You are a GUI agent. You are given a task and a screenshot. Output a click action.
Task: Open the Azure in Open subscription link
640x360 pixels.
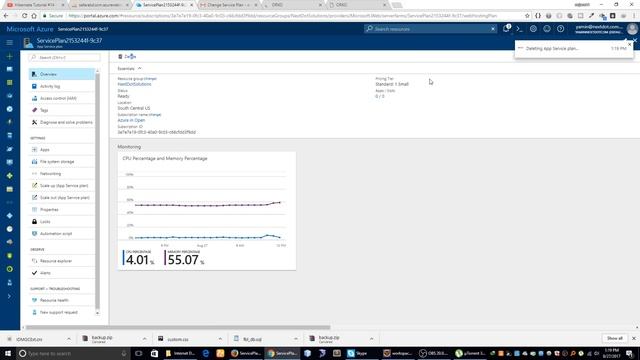point(131,120)
